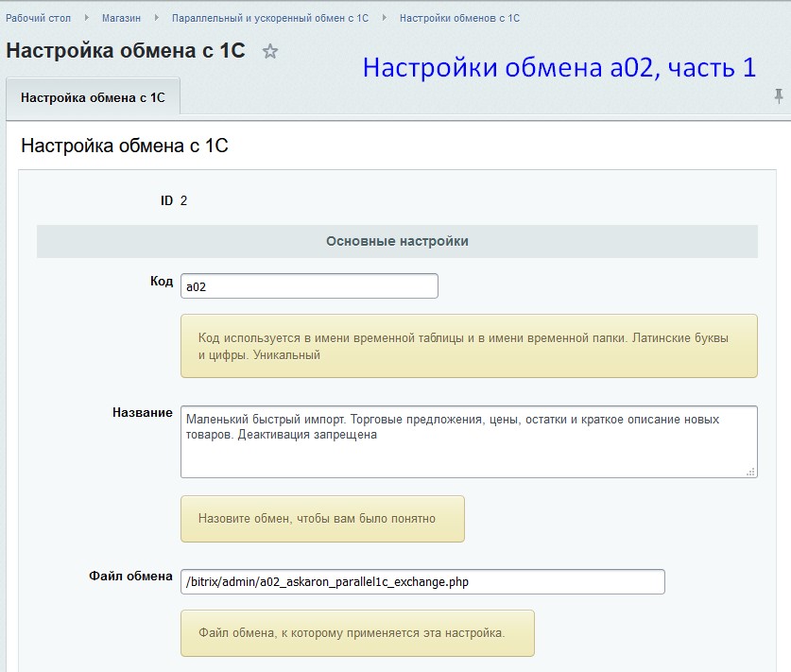This screenshot has width=791, height=672.
Task: Click the resize grip of the Название textarea
Action: [750, 471]
